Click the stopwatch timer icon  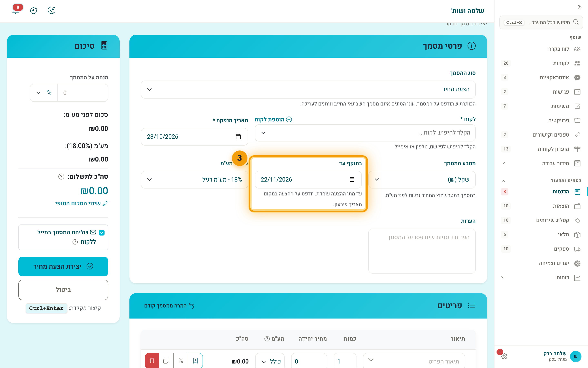pyautogui.click(x=33, y=10)
